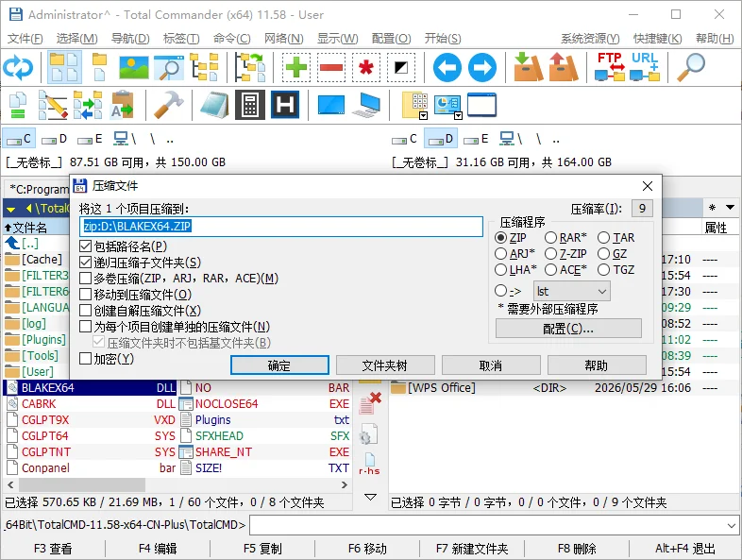Screen dimensions: 742x560
Task: Click the notepad icon in toolbar
Action: tap(214, 105)
